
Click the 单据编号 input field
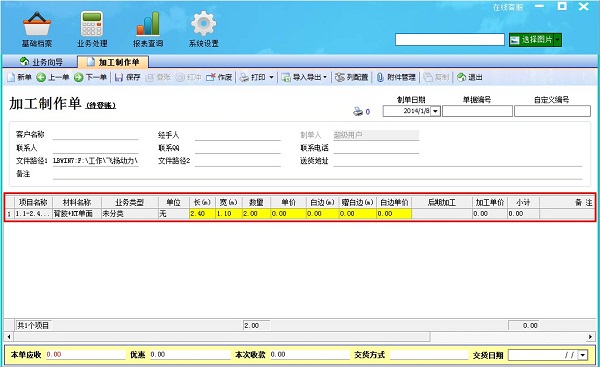[477, 111]
